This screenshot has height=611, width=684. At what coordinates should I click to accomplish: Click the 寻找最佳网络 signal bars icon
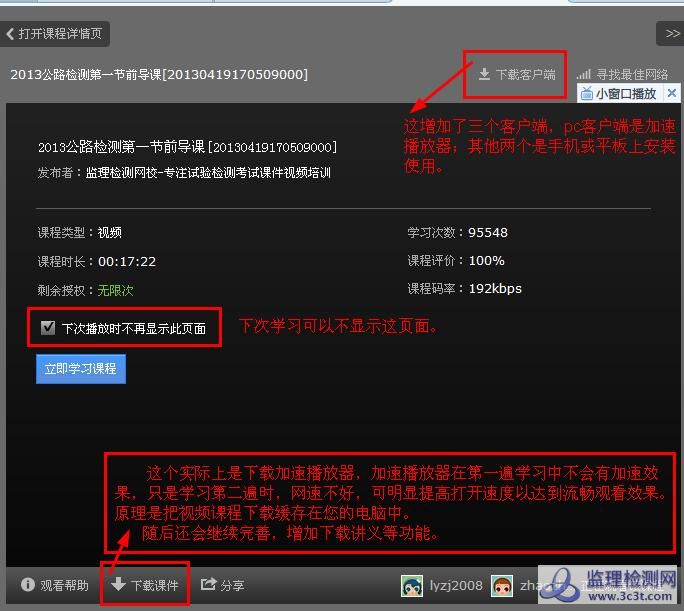[x=583, y=75]
